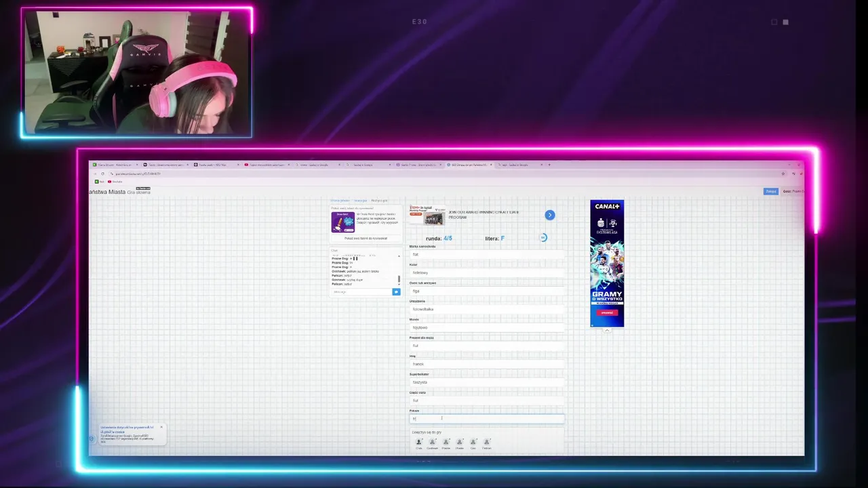The width and height of the screenshot is (868, 488).
Task: Click the 'Prezent dla męża' answer field
Action: coord(487,346)
